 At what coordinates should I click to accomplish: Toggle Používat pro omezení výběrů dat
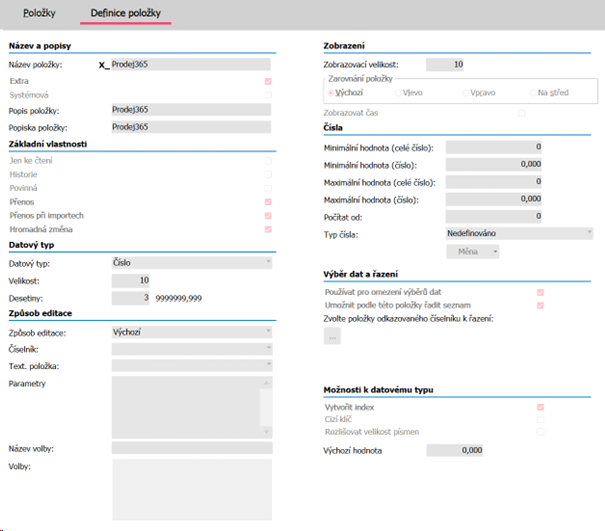click(x=541, y=291)
